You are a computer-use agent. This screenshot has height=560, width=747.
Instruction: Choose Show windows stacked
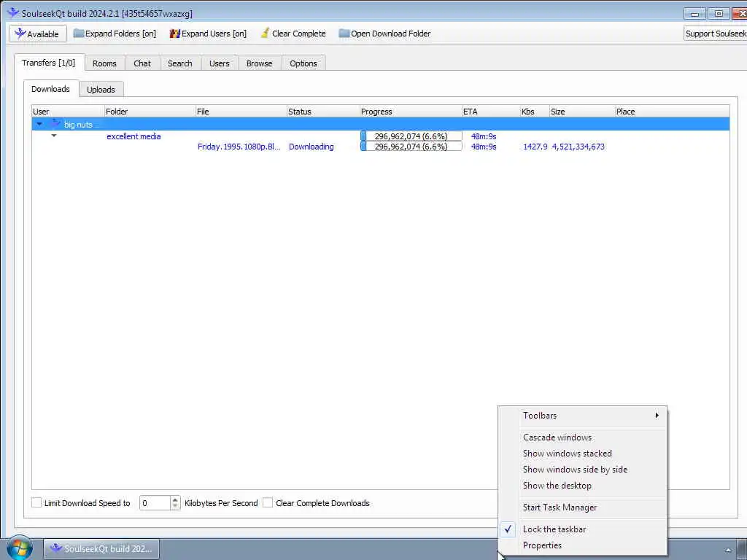pyautogui.click(x=568, y=454)
